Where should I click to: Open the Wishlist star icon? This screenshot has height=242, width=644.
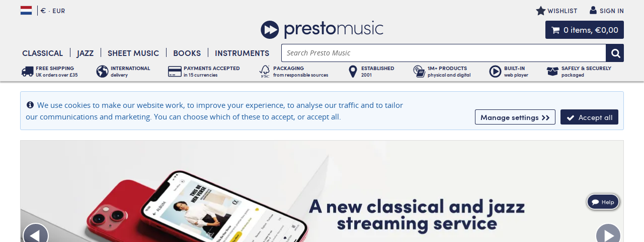541,11
